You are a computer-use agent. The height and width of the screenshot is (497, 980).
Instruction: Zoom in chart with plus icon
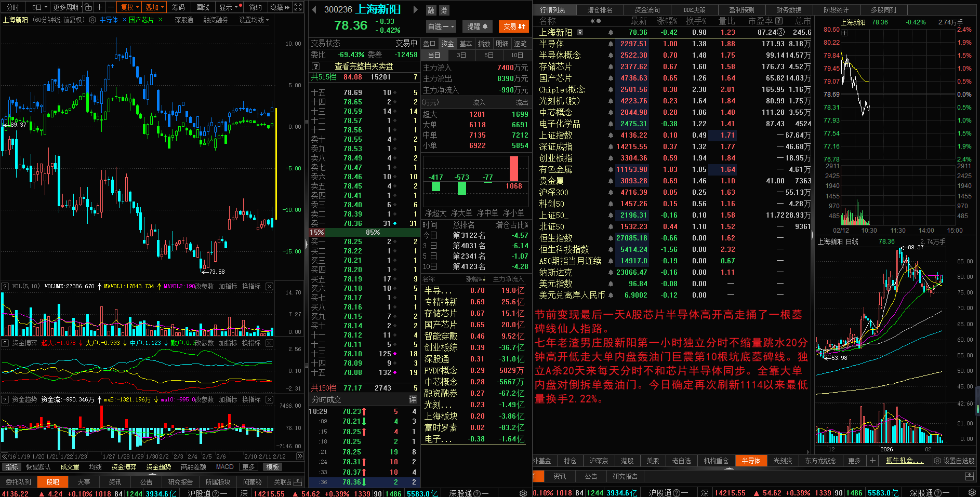(x=99, y=7)
